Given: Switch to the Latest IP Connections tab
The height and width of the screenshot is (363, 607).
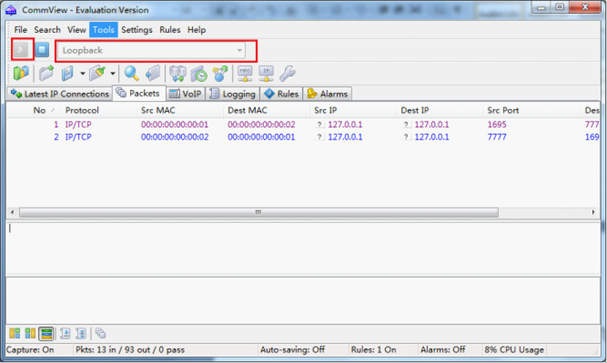Looking at the screenshot, I should tap(60, 94).
